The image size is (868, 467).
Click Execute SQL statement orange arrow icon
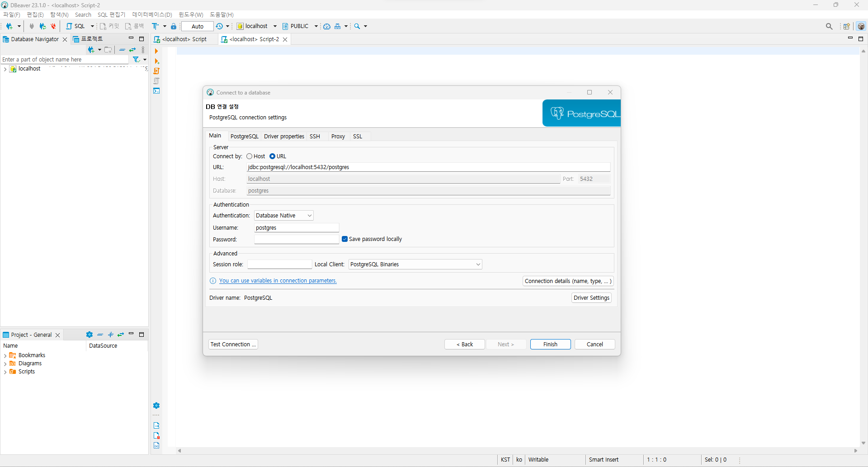pos(156,51)
